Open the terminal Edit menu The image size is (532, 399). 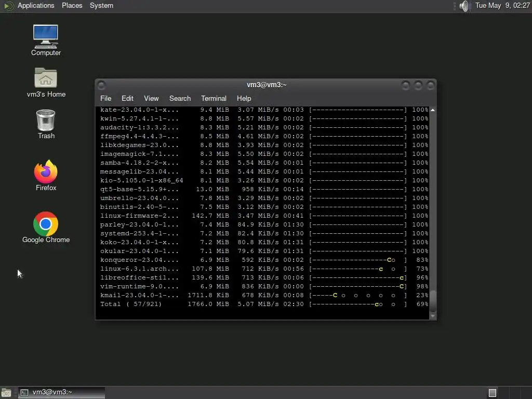point(127,98)
